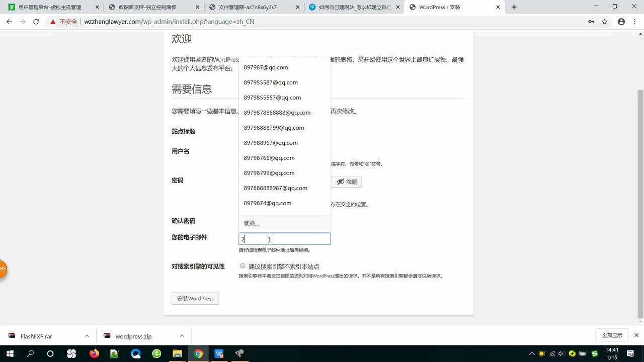644x362 pixels.
Task: Click the 隐藏 password button
Action: click(x=347, y=182)
